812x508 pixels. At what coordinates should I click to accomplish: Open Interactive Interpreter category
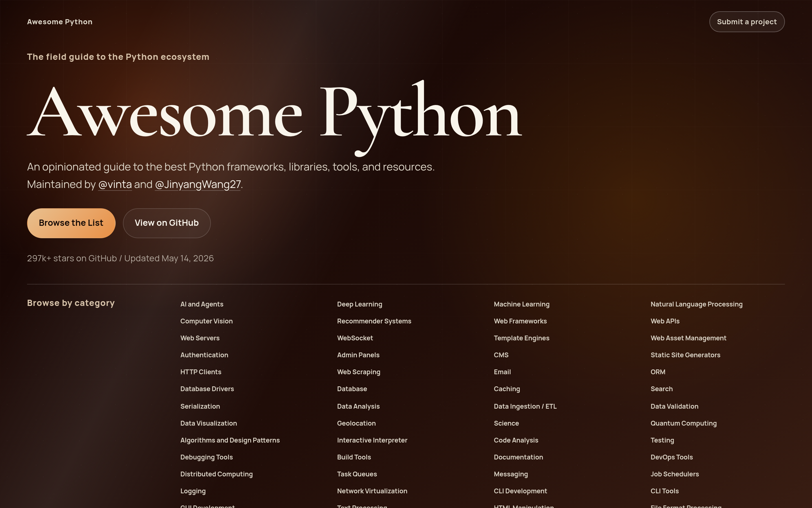(x=372, y=441)
